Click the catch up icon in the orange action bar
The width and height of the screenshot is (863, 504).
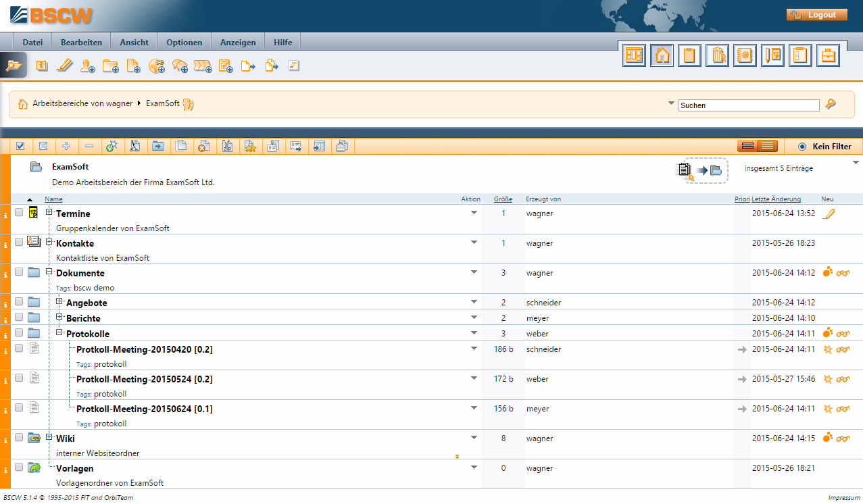coord(112,146)
